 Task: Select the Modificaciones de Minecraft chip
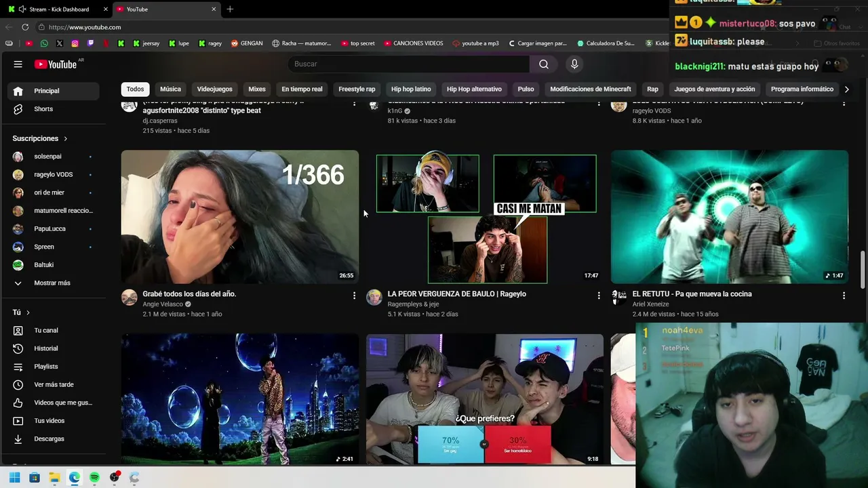pyautogui.click(x=590, y=89)
